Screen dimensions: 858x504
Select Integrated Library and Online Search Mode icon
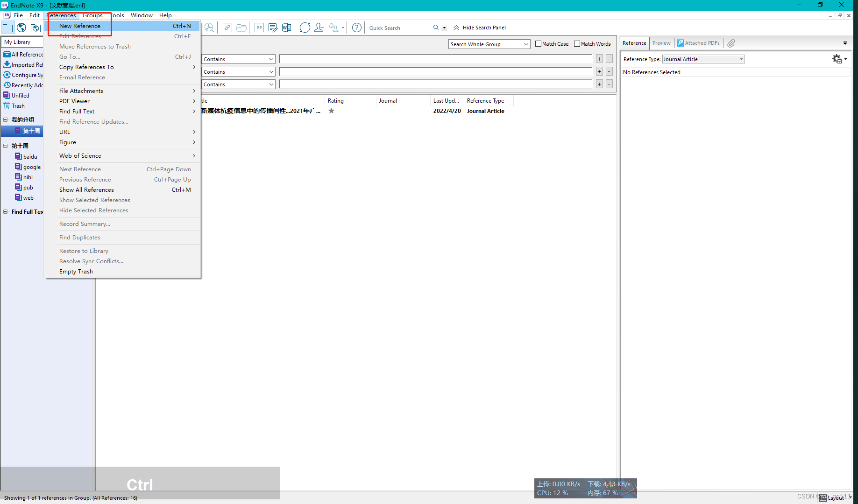tap(35, 28)
